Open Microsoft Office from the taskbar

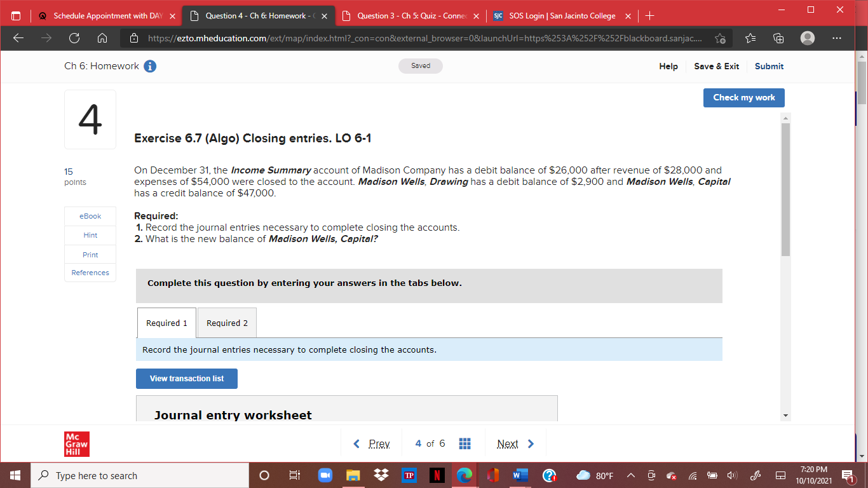point(492,475)
